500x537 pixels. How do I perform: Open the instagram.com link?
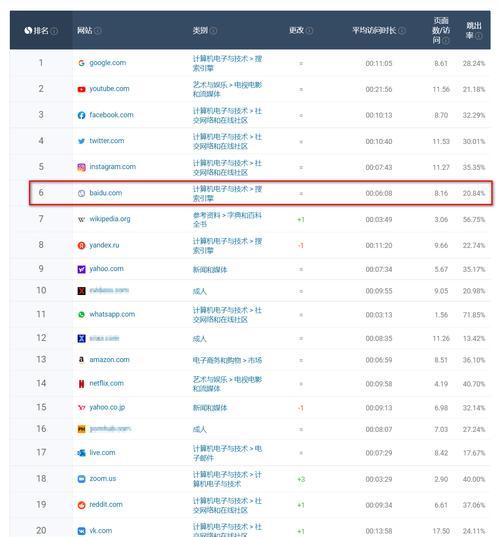coord(112,167)
